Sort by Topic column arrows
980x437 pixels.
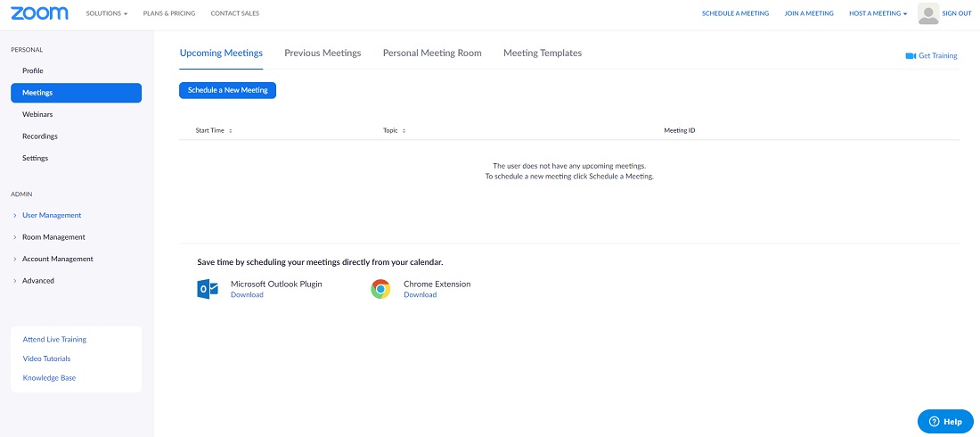tap(404, 131)
